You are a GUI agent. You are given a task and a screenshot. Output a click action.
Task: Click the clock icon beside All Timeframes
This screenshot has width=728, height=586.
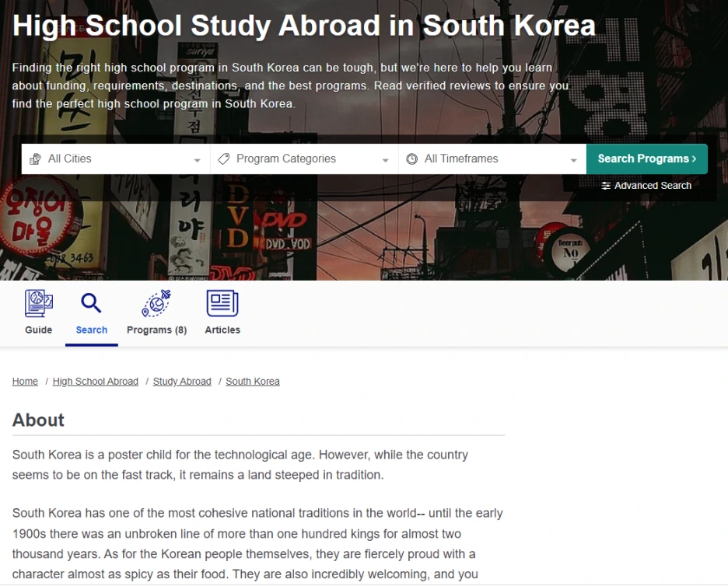(411, 159)
